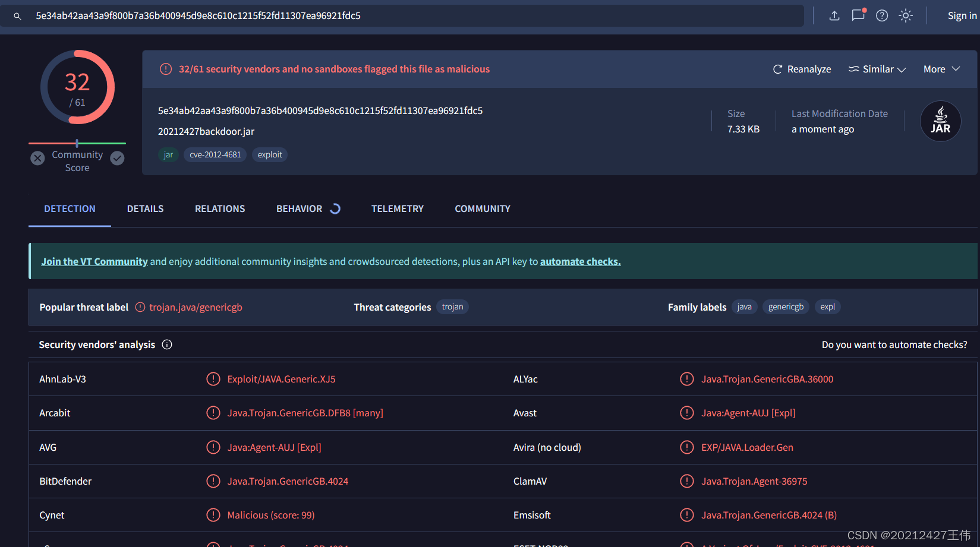Screen dimensions: 980x547
Task: Click the Arcabit detection alert icon
Action: pos(213,413)
